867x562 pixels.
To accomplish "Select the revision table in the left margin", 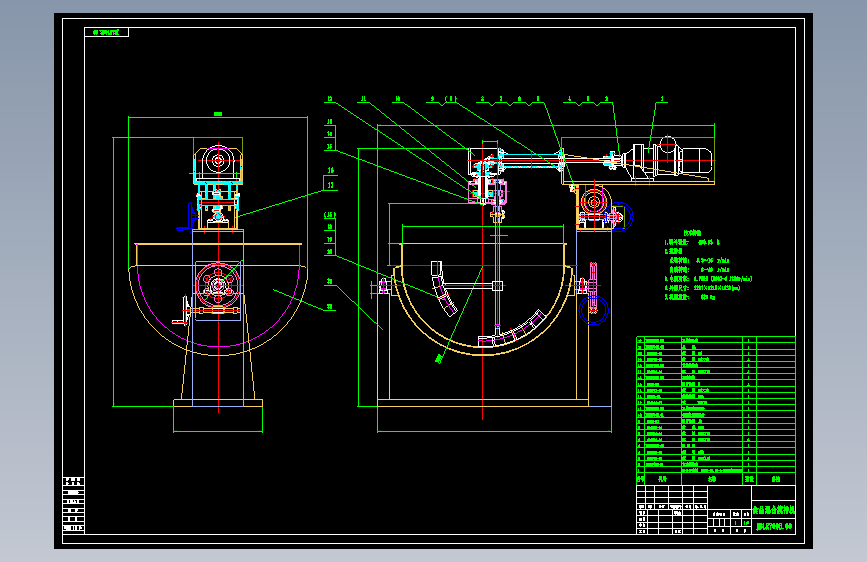I will pyautogui.click(x=74, y=505).
